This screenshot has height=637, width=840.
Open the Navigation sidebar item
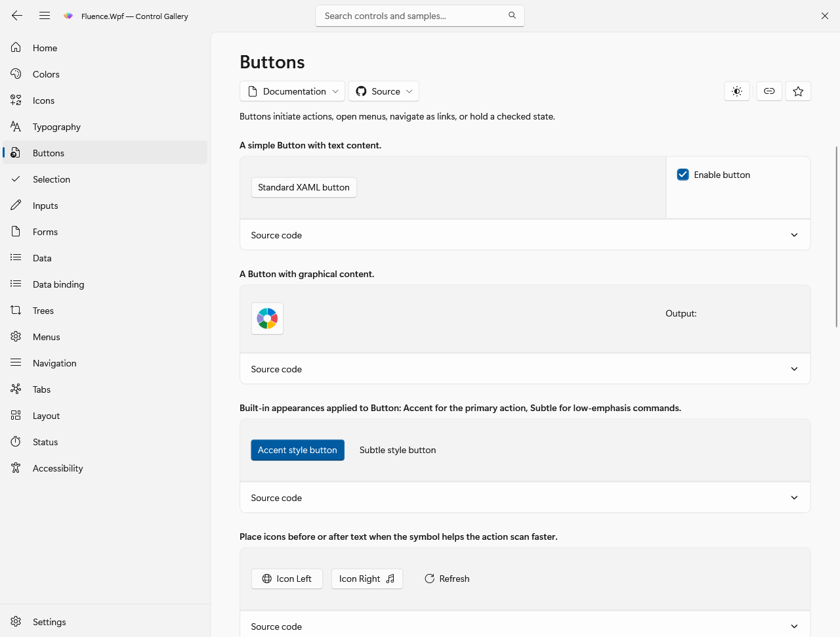pyautogui.click(x=105, y=362)
